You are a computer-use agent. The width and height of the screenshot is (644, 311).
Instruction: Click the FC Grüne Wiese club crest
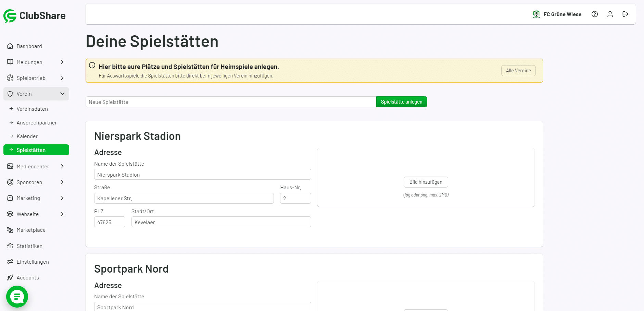click(536, 14)
